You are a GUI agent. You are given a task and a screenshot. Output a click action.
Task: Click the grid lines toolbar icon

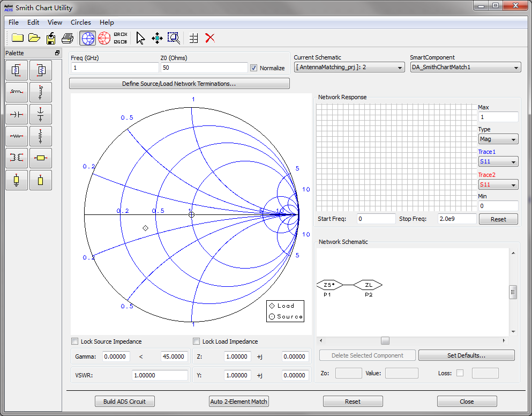[x=194, y=38]
